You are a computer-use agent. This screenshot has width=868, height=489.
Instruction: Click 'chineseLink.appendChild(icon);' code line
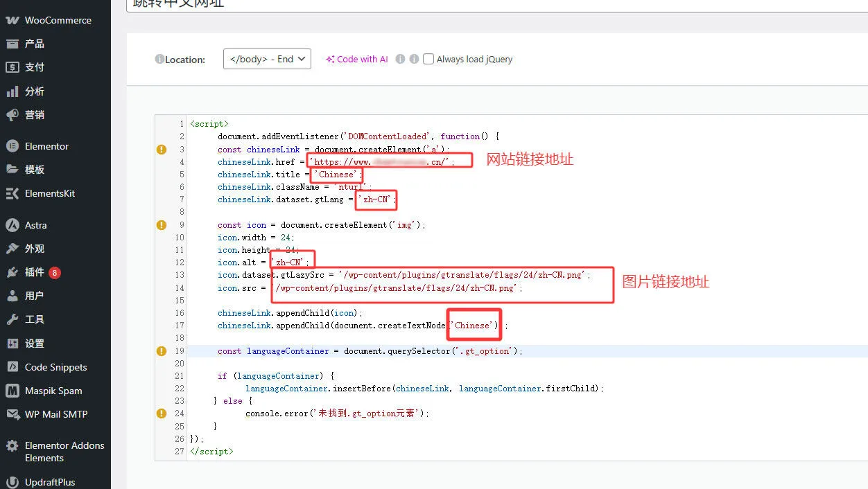coord(290,313)
